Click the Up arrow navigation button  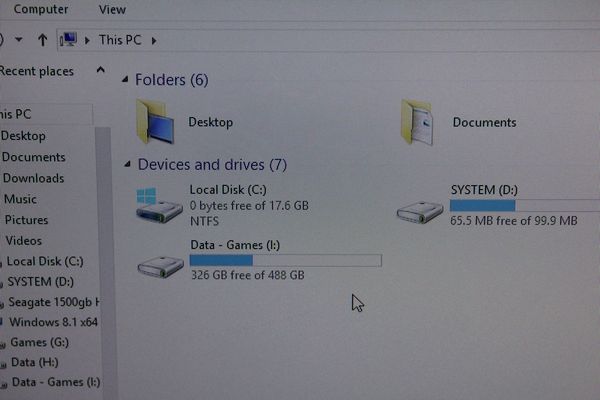tap(42, 39)
